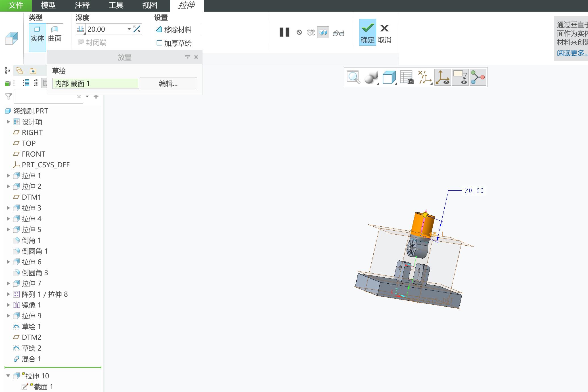Click the zoom/refit magnifier icon
588x392 pixels.
tap(353, 77)
